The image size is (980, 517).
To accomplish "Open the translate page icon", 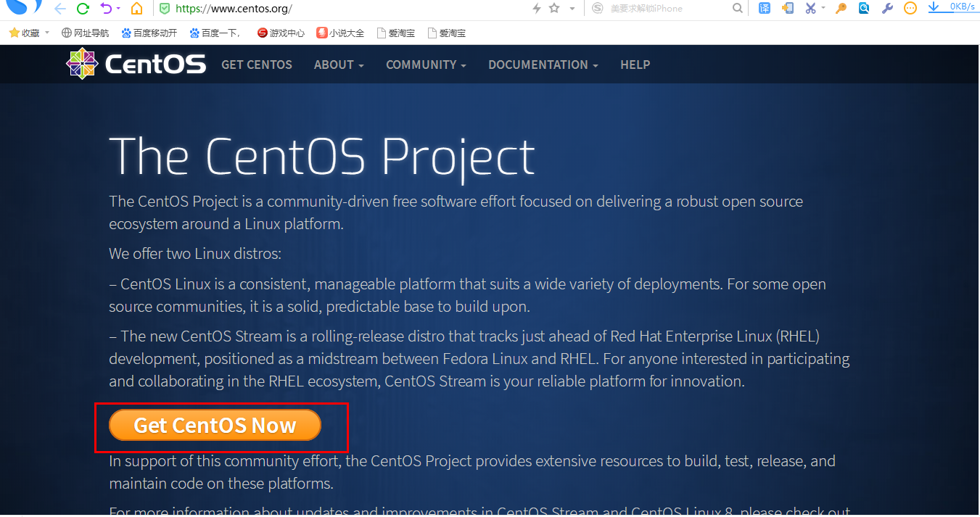I will [765, 8].
